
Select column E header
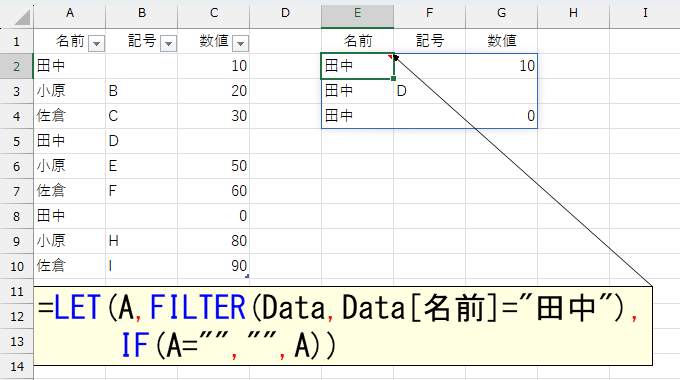point(357,13)
